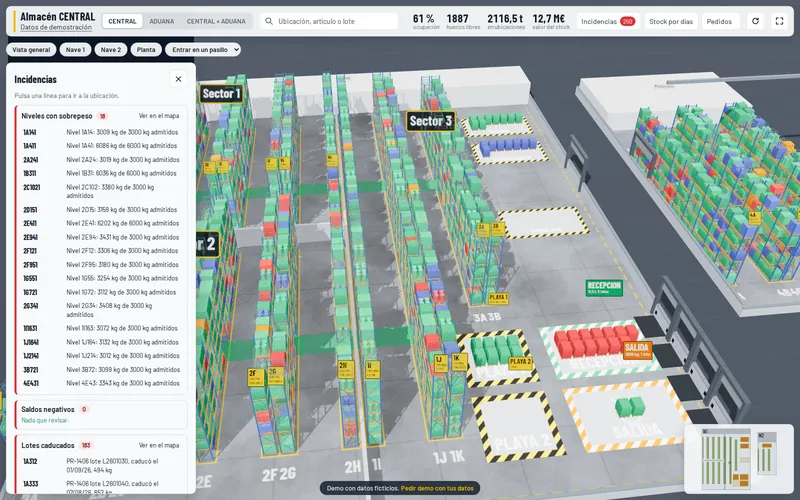Click the PLAYA 2 yellow tag
The image size is (800, 500).
point(520,362)
